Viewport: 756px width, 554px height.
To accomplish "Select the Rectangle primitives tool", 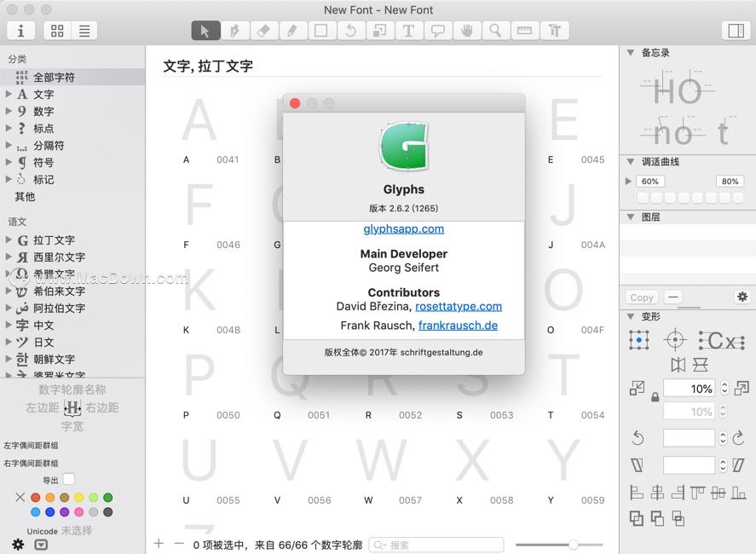I will click(321, 31).
